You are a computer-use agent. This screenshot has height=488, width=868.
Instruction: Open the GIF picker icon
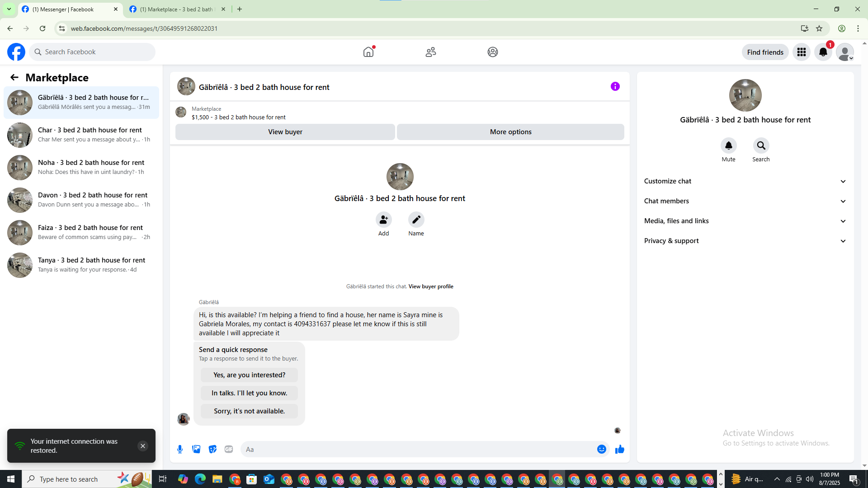(229, 449)
